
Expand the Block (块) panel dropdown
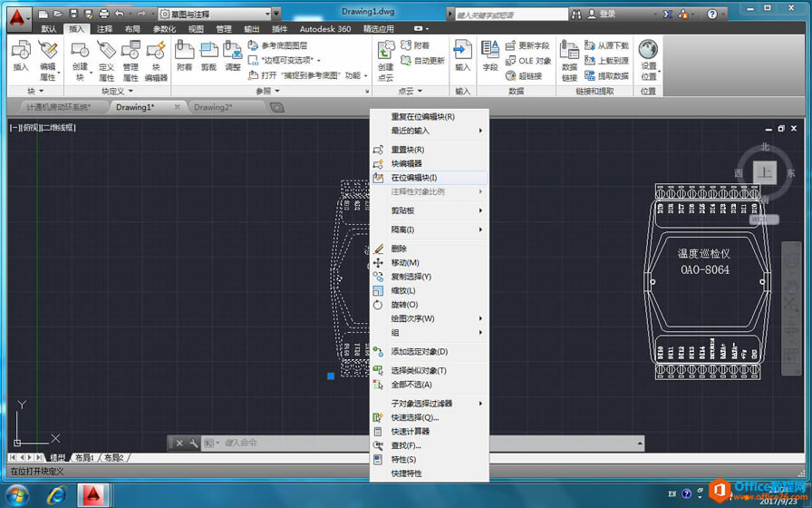(x=35, y=92)
